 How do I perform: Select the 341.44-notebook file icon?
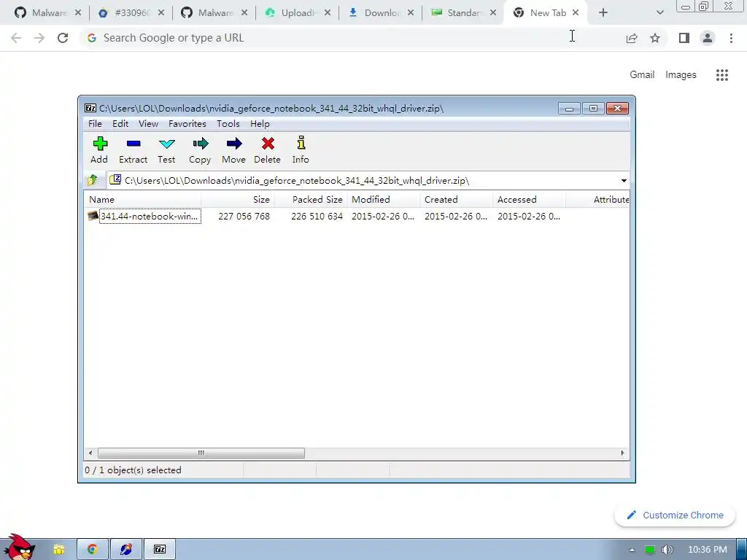click(x=93, y=216)
